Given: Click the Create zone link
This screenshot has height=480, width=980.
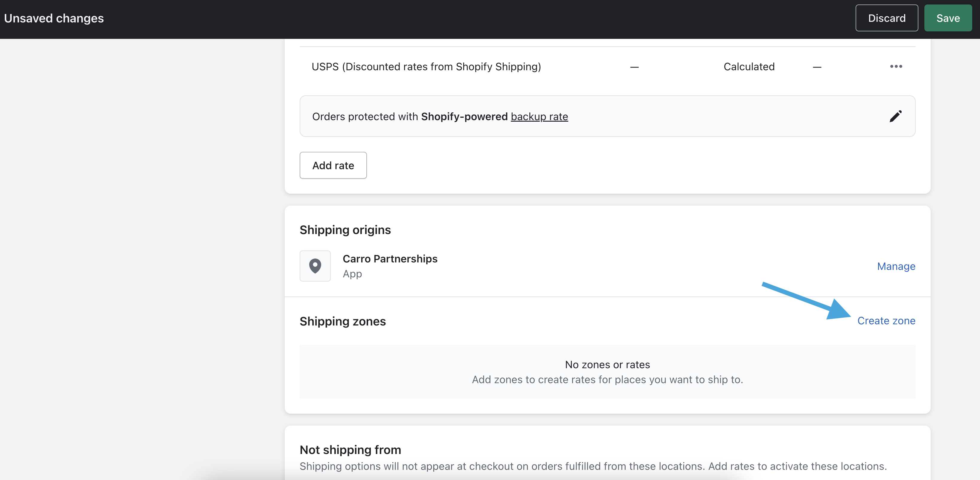Looking at the screenshot, I should tap(886, 321).
